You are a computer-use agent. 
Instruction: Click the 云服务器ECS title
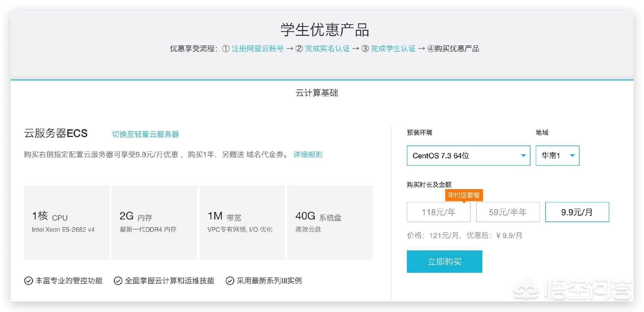click(56, 133)
